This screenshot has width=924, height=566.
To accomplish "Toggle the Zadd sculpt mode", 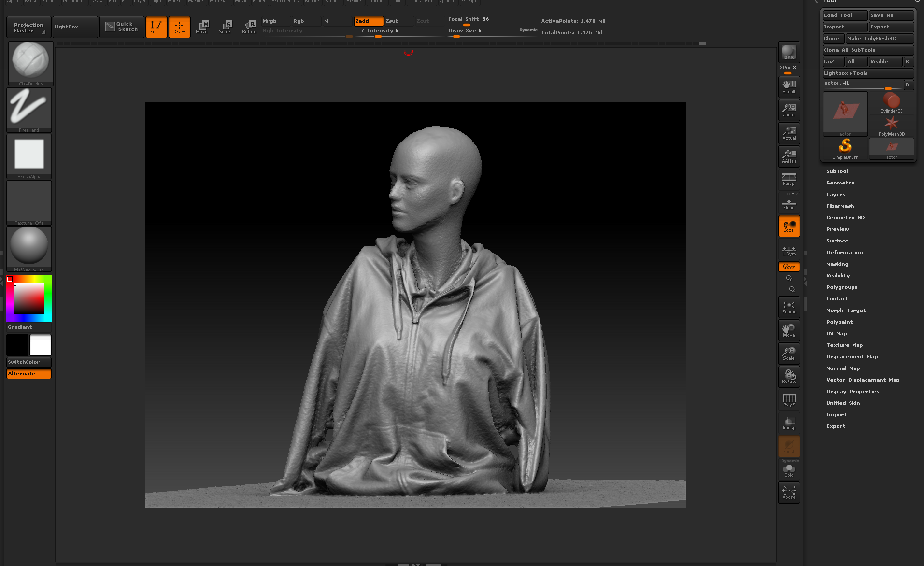I will point(369,21).
